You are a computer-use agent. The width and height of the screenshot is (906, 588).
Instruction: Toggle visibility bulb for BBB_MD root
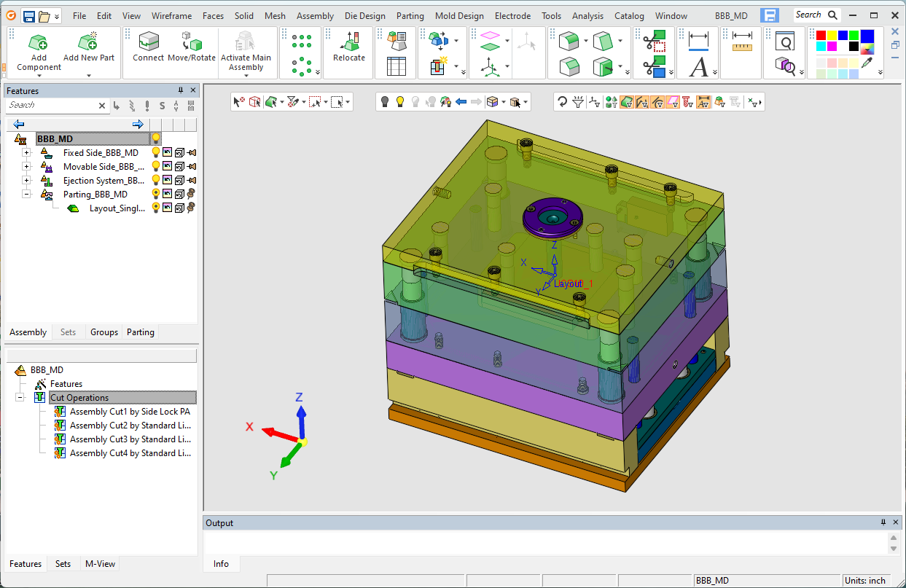click(155, 138)
